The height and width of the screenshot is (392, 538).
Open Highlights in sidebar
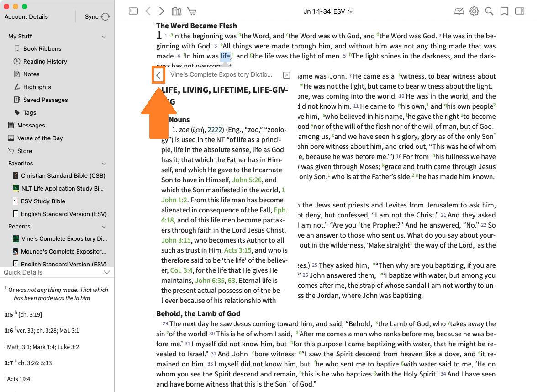coord(37,87)
